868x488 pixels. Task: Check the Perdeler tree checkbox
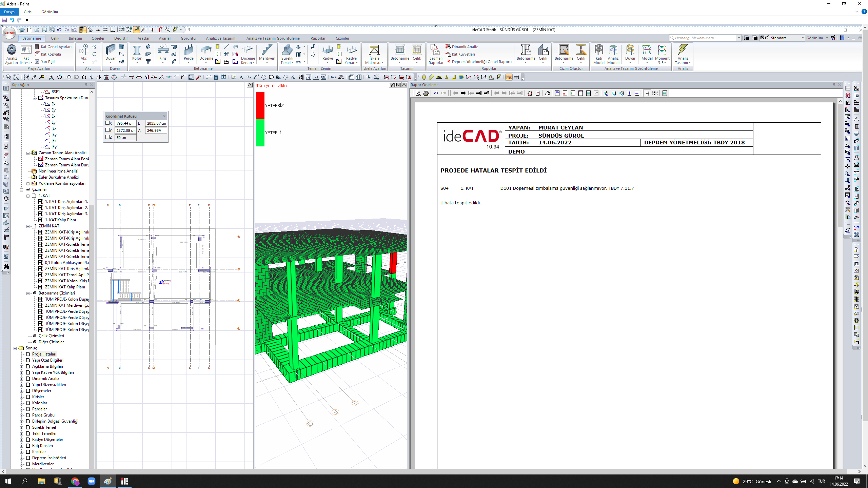pyautogui.click(x=28, y=409)
